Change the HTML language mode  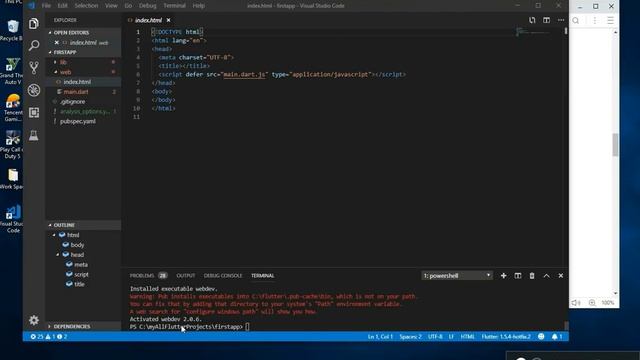[467, 337]
